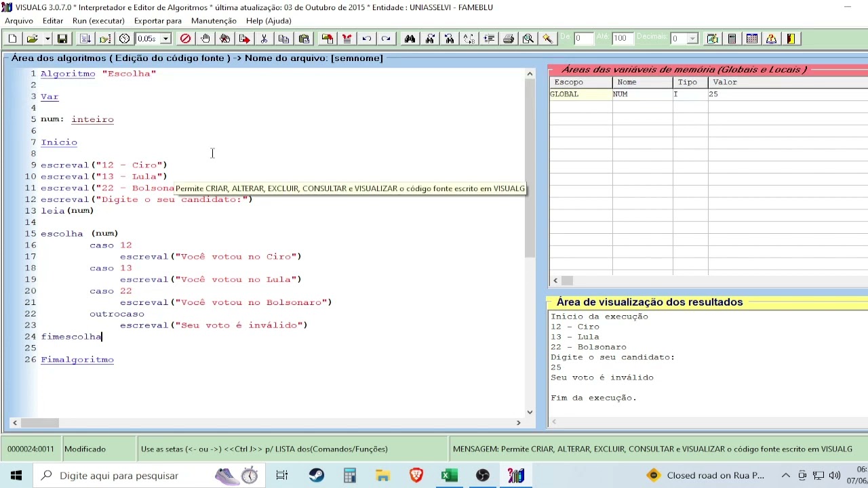Screen dimensions: 868x488
Task: Fix code indentation toolbar icon
Action: [489, 39]
